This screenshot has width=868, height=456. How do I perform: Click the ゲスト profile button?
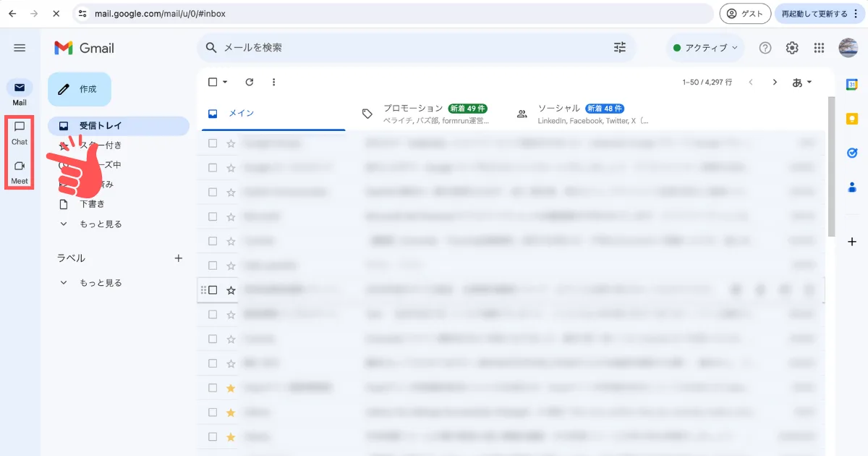[x=745, y=13]
